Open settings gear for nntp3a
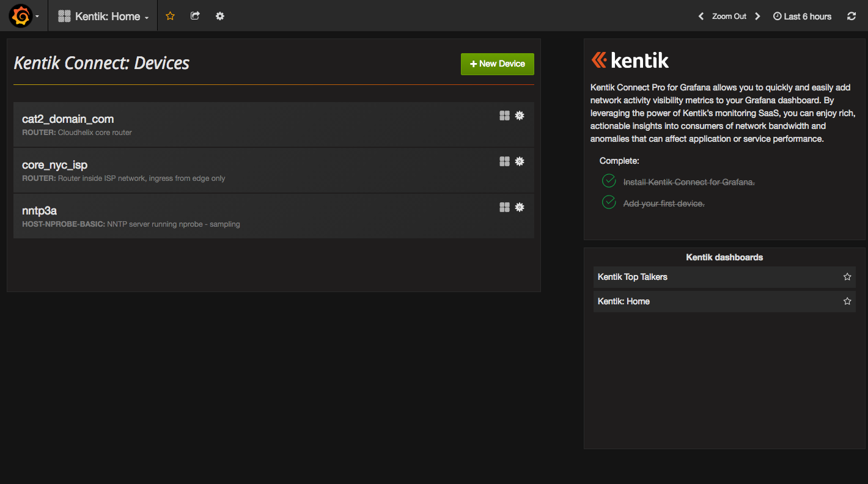Screen dimensions: 868x484 coord(520,207)
